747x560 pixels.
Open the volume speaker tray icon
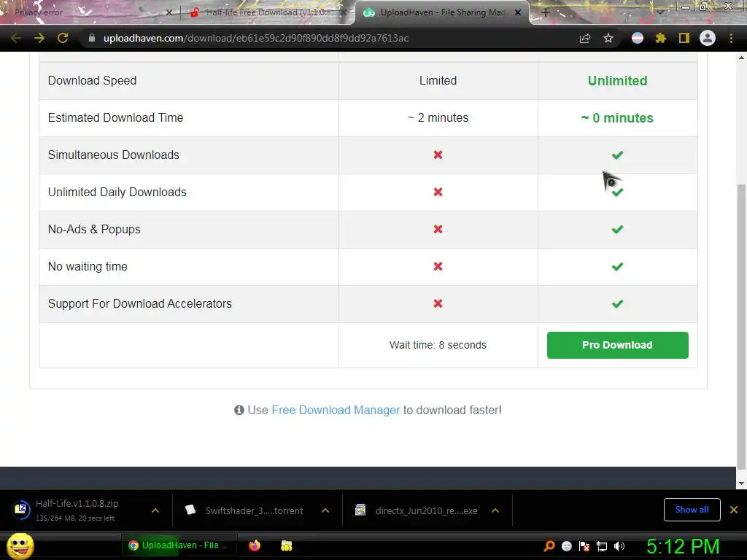[x=619, y=546]
